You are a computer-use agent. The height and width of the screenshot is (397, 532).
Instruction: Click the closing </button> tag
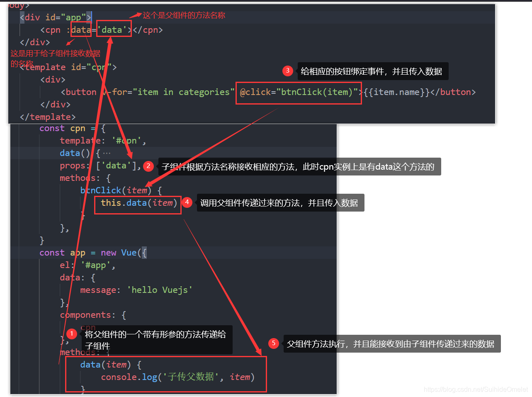click(453, 92)
